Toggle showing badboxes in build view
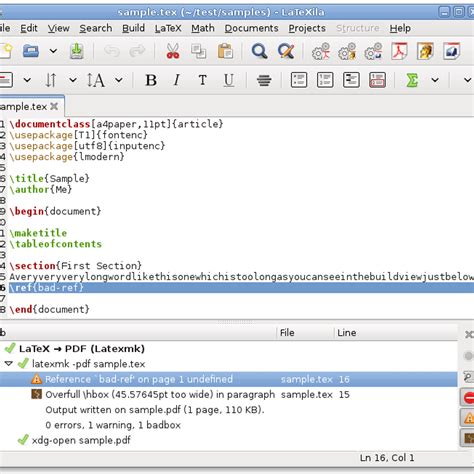474x474 pixels. (468, 438)
